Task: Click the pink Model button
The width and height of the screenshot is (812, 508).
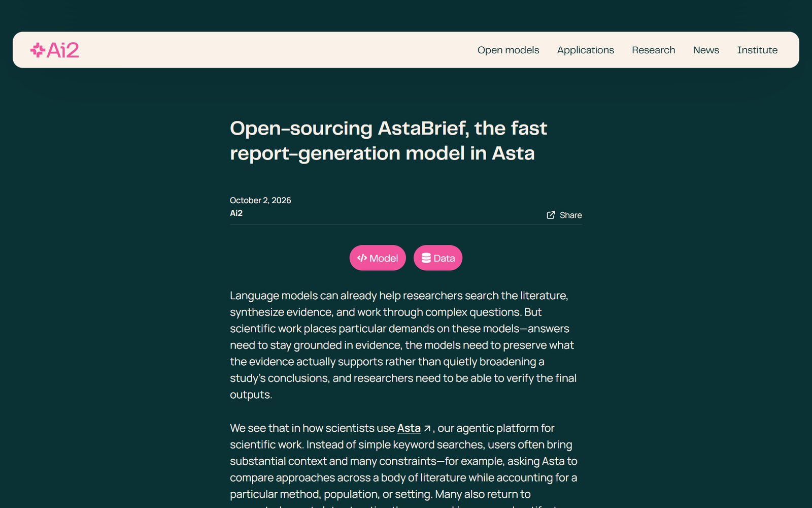Action: tap(378, 258)
